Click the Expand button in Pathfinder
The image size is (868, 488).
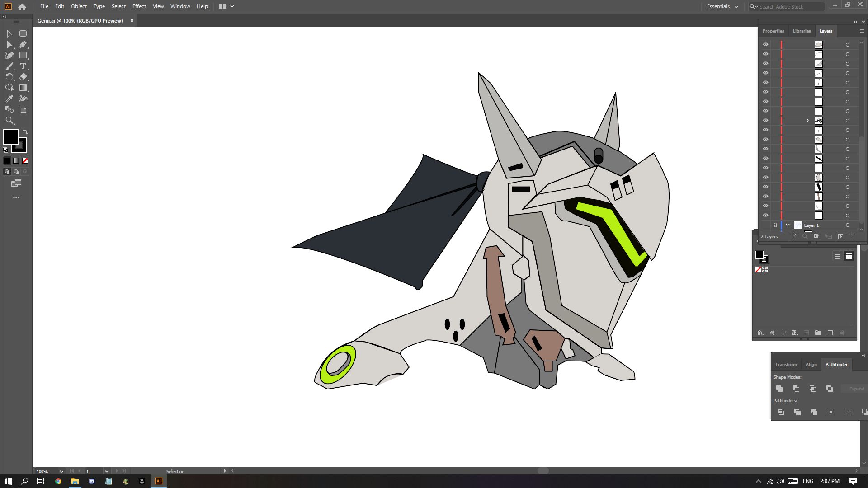[x=856, y=389]
